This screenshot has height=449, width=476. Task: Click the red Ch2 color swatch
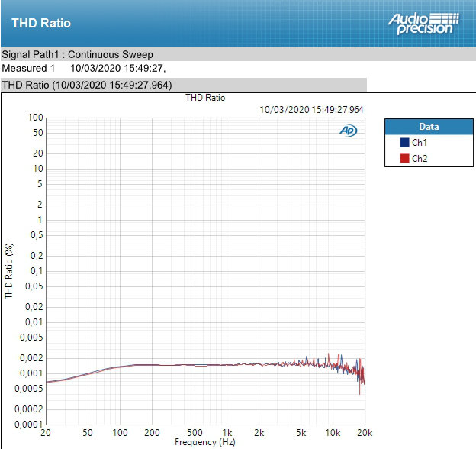pyautogui.click(x=404, y=158)
